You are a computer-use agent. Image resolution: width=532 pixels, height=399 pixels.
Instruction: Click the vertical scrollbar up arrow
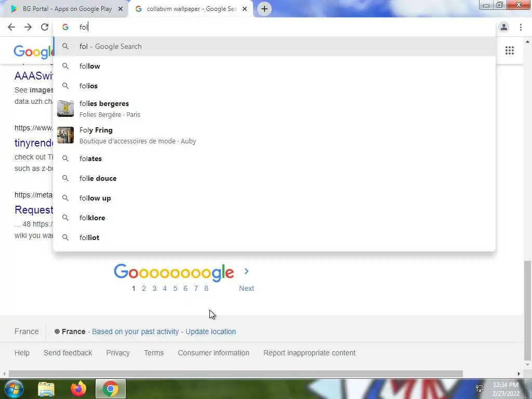pyautogui.click(x=527, y=42)
